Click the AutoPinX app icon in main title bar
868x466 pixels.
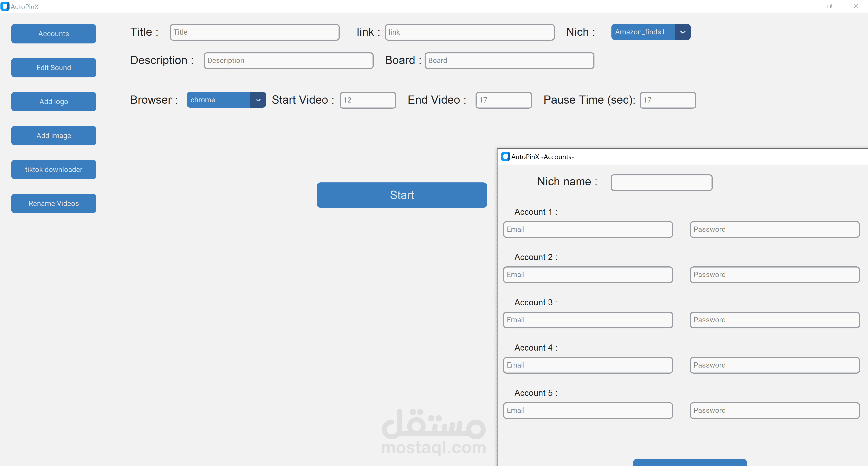pyautogui.click(x=5, y=6)
